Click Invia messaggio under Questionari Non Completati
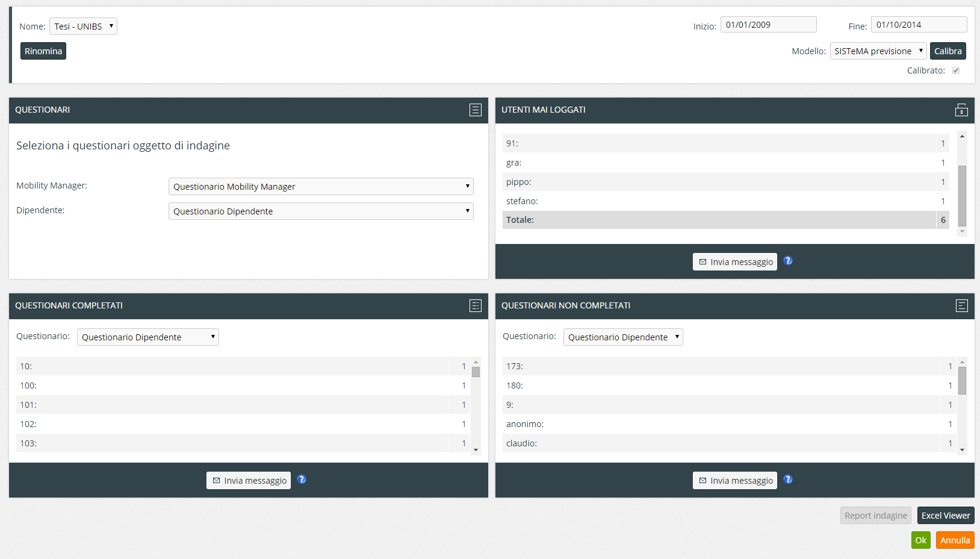The image size is (980, 559). coord(735,481)
